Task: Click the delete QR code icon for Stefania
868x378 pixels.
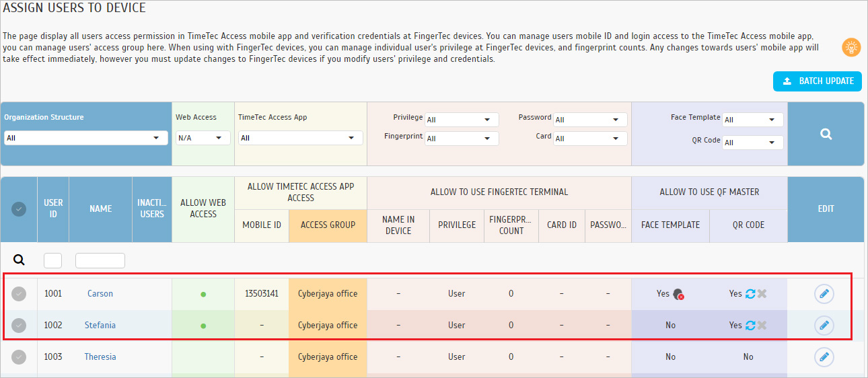Action: pyautogui.click(x=762, y=326)
